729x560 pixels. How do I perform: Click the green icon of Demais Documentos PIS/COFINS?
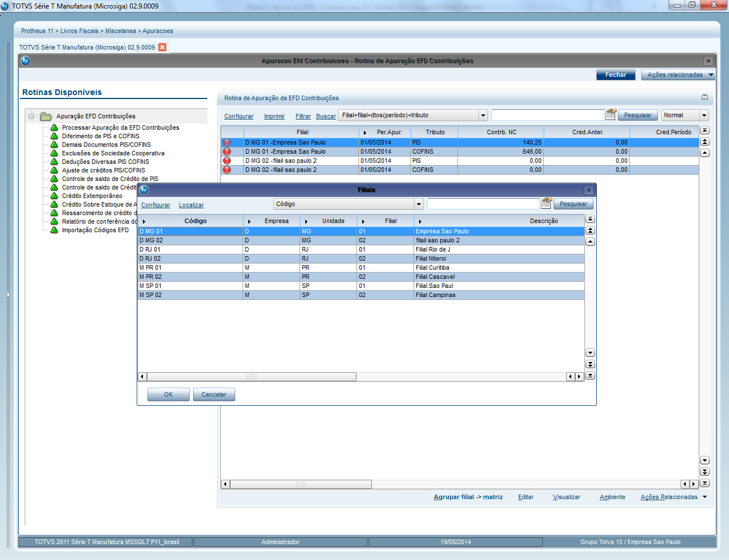[x=54, y=145]
